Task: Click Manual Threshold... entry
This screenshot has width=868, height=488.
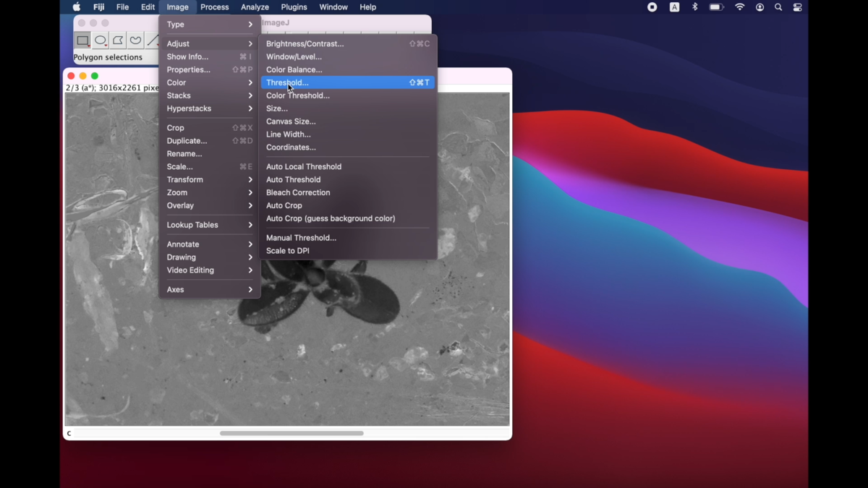Action: pos(348,238)
